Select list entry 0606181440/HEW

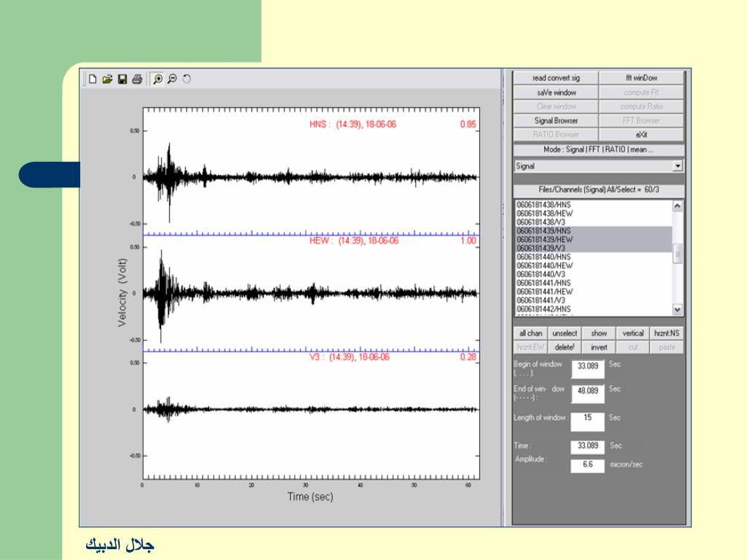coord(593,265)
